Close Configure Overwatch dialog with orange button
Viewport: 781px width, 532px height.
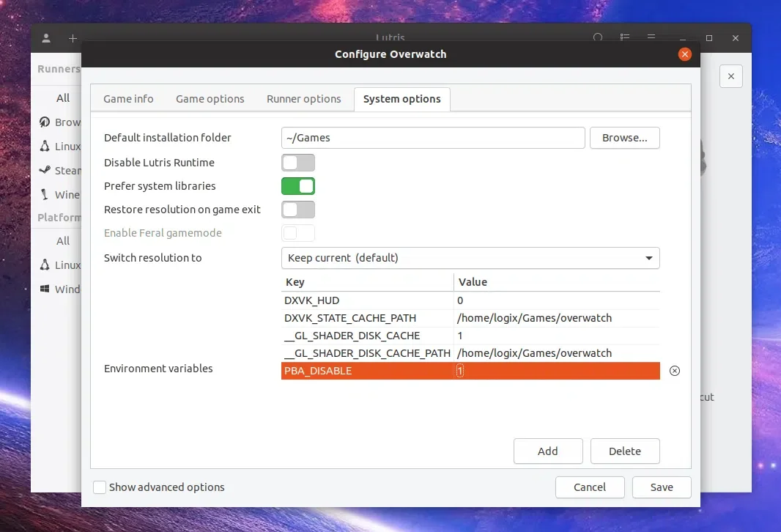coord(685,54)
